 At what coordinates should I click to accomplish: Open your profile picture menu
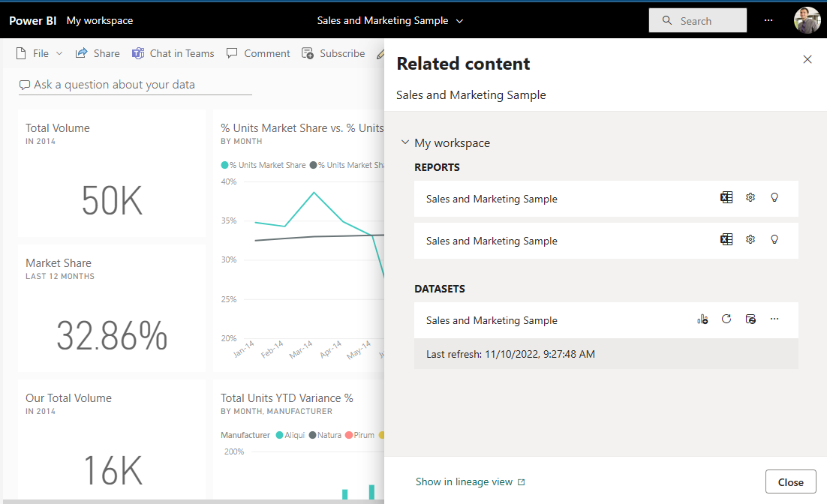tap(807, 20)
